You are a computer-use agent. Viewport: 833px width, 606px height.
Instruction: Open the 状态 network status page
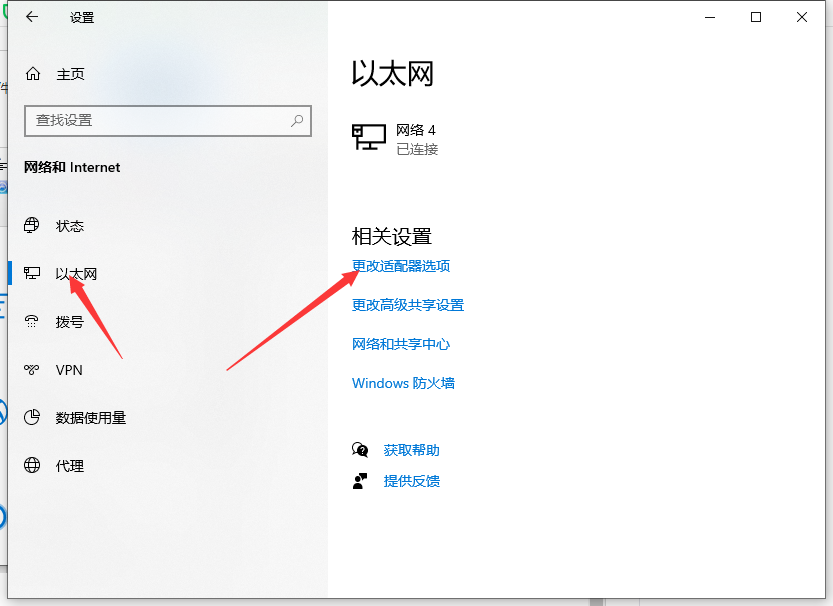(70, 226)
